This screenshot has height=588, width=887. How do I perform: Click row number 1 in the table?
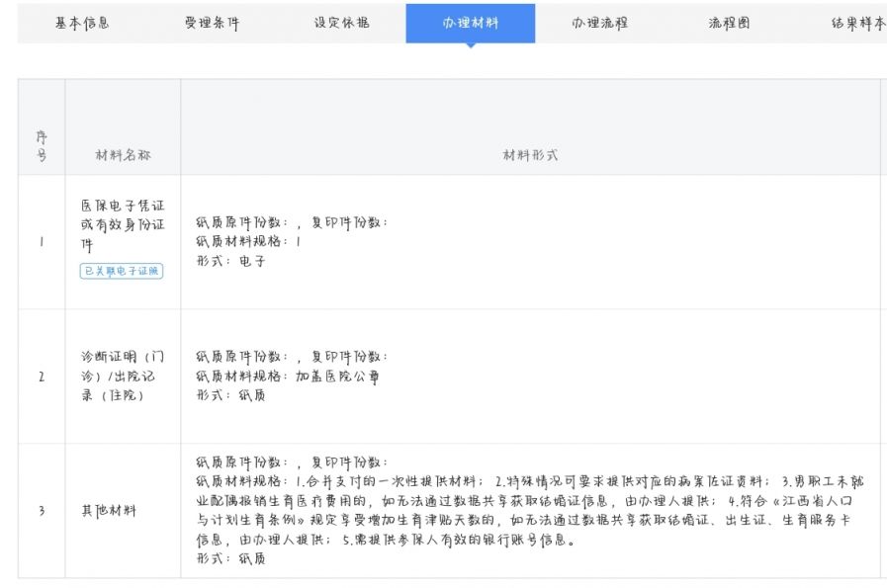click(x=42, y=242)
